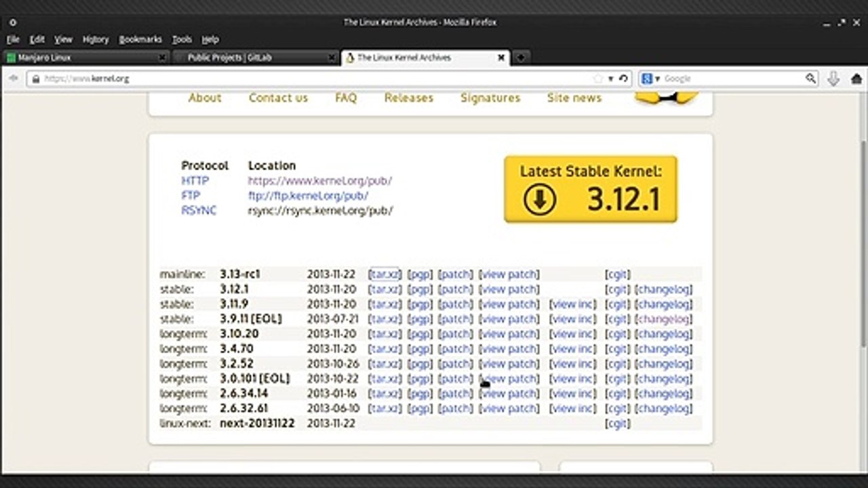Image resolution: width=868 pixels, height=488 pixels.
Task: Click the version text '3.13-rc1'
Action: (x=240, y=274)
